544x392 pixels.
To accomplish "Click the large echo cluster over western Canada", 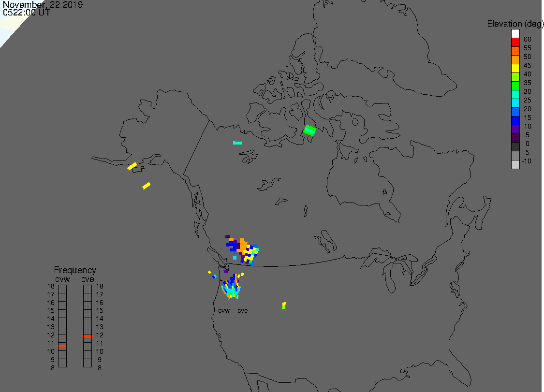I will 243,250.
